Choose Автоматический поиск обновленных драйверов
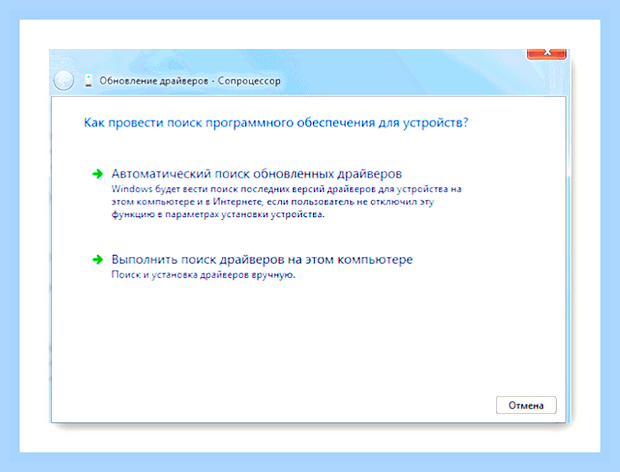Screen dimensions: 620x472 (x=257, y=174)
